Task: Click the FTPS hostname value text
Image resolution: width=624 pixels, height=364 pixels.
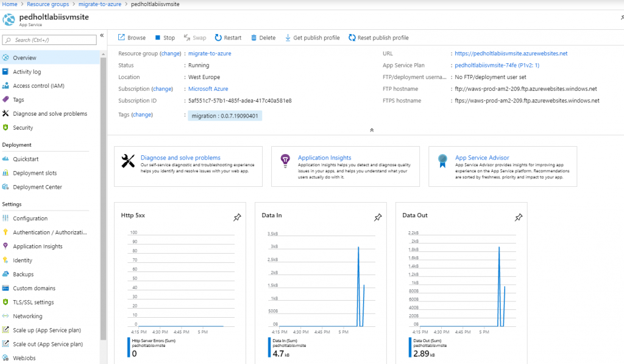Action: [x=527, y=100]
